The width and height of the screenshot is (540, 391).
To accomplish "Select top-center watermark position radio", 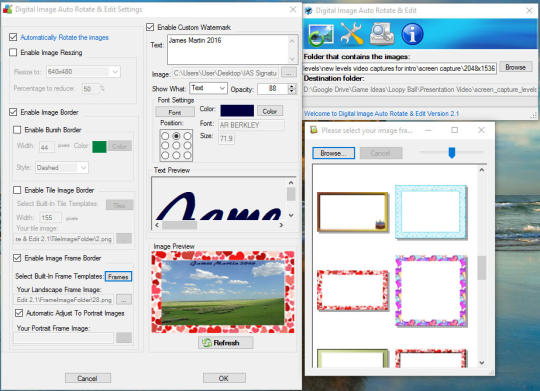I will pyautogui.click(x=176, y=136).
